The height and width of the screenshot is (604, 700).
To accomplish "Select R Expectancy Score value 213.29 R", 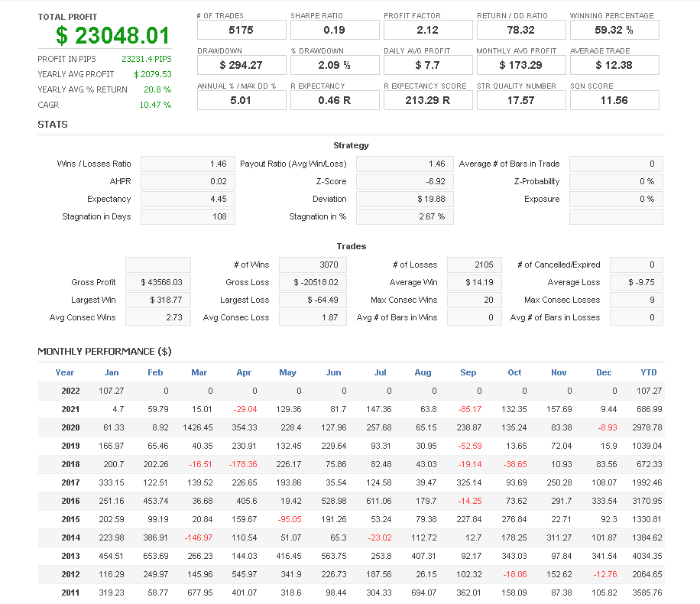I will pyautogui.click(x=428, y=100).
